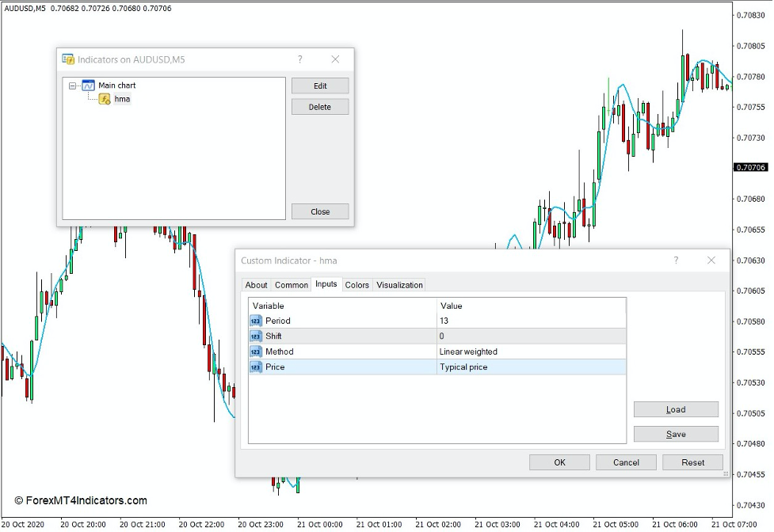Click the Reset button
This screenshot has width=774, height=532.
coord(692,462)
